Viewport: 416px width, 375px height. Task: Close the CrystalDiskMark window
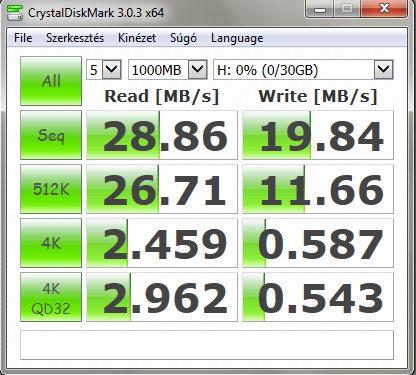pyautogui.click(x=384, y=9)
